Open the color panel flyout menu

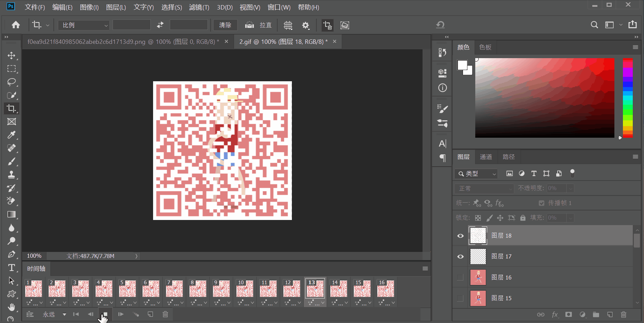click(x=635, y=47)
